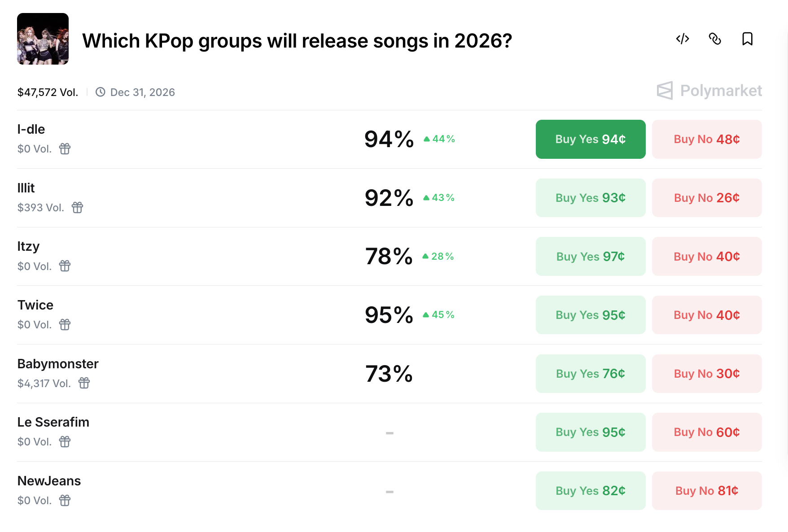Select the Itzy outcome name
Image resolution: width=788 pixels, height=532 pixels.
[x=28, y=246]
